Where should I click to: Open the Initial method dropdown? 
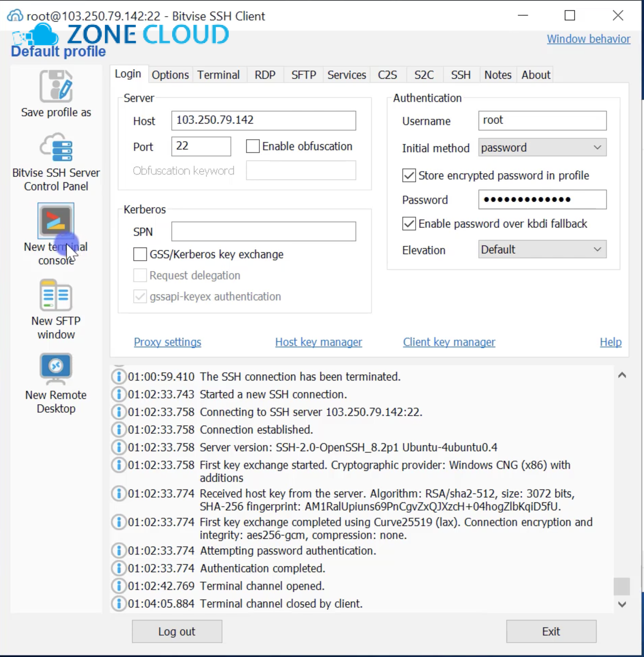542,148
